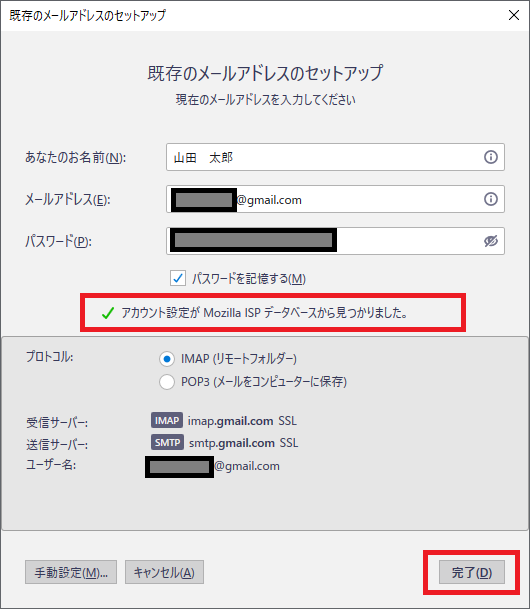
Task: Click the パスワードを記憶する label text
Action: [x=249, y=278]
